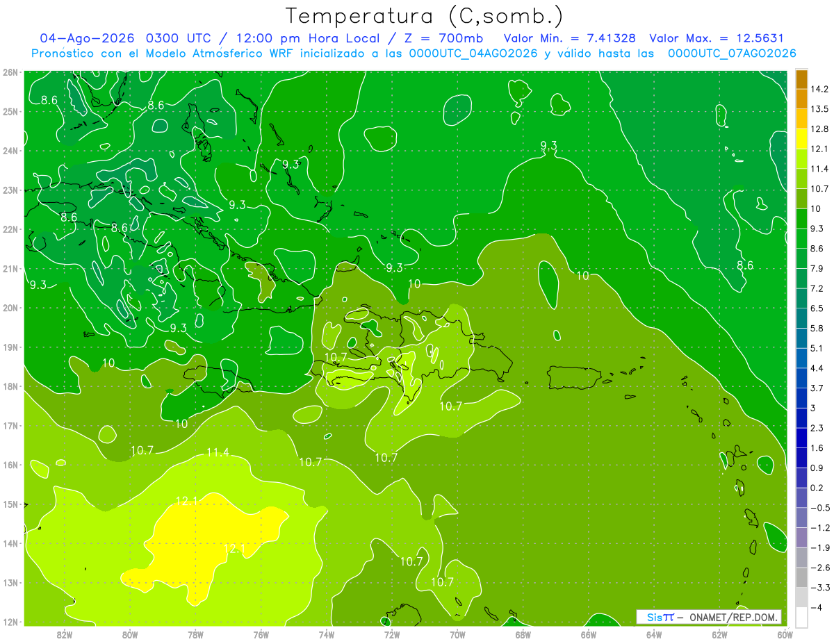Click the '74W' longitude axis label

click(327, 635)
